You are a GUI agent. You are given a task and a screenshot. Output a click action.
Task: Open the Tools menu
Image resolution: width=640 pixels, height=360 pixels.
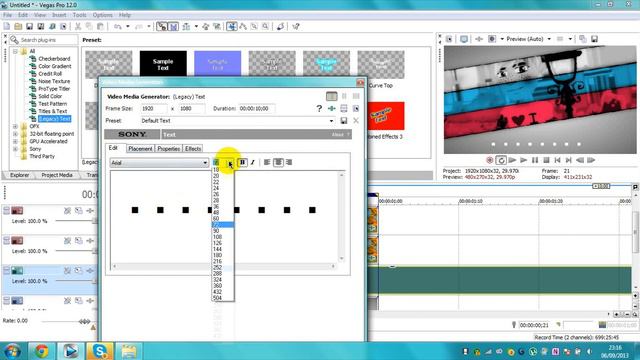point(80,15)
